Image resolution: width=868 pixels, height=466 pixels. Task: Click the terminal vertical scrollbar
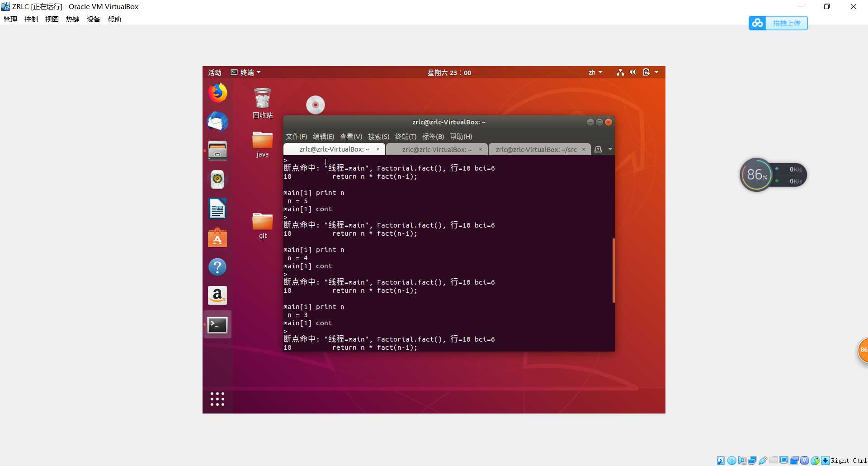point(613,270)
